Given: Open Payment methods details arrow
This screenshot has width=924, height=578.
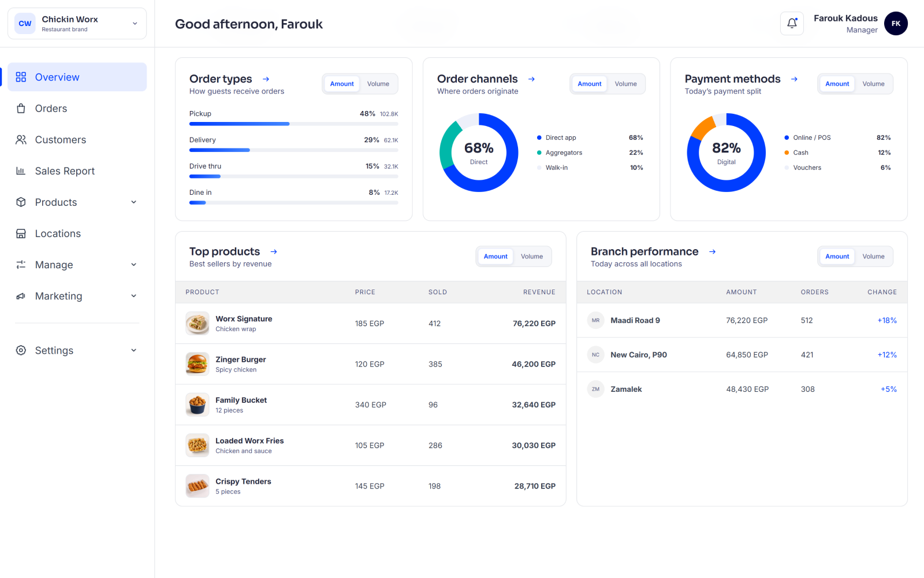Looking at the screenshot, I should [x=794, y=79].
